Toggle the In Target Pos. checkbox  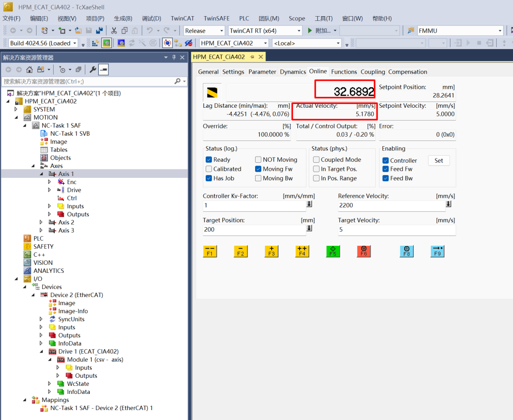coord(316,169)
